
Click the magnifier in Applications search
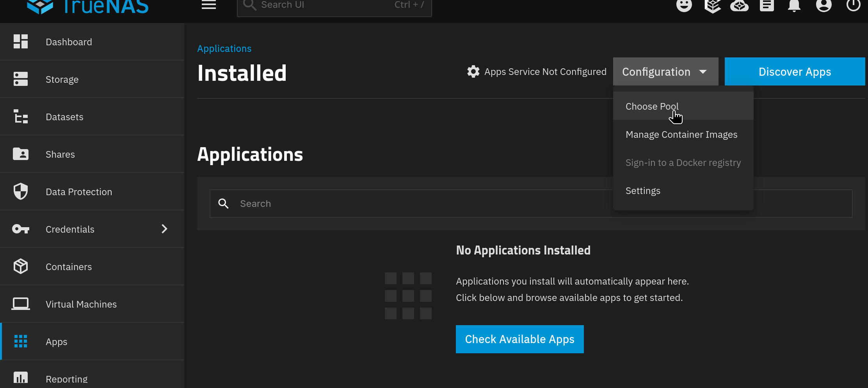click(223, 203)
